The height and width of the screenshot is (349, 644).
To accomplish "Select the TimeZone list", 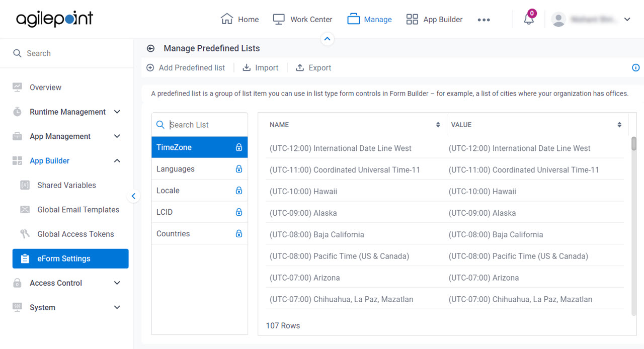I will click(x=200, y=147).
